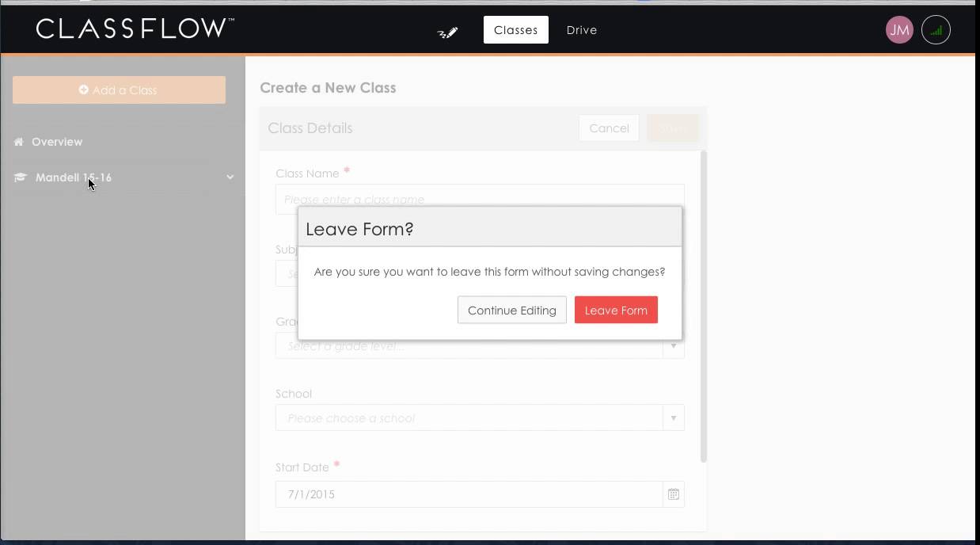Open the Drive tab
Image resolution: width=980 pixels, height=545 pixels.
582,30
